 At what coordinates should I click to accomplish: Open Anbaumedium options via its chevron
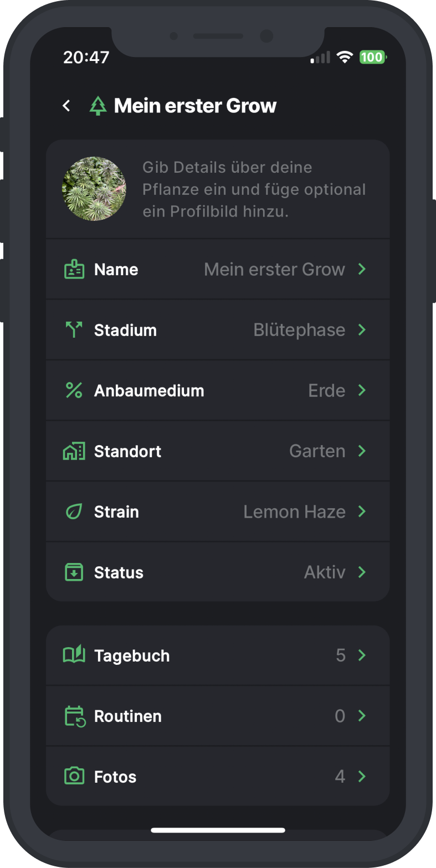(x=362, y=390)
